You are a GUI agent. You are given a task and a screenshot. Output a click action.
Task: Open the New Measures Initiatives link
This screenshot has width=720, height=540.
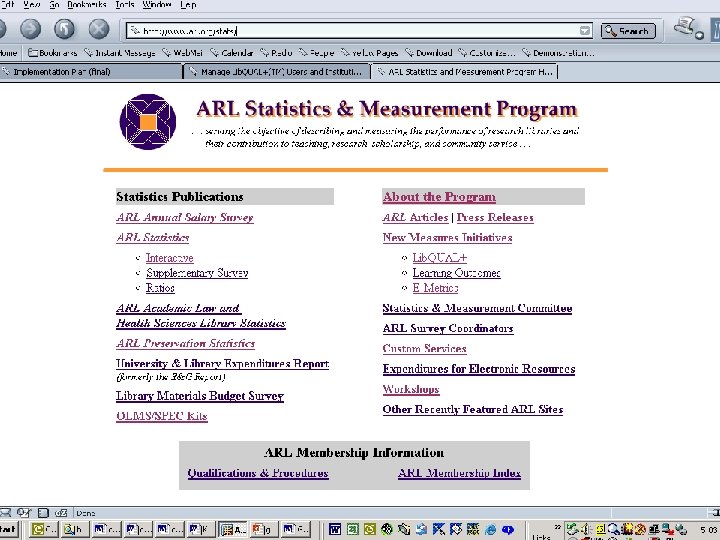[x=447, y=238]
